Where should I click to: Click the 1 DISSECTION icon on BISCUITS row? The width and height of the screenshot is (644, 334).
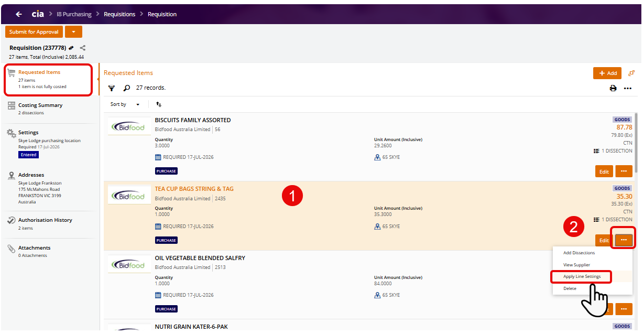click(596, 151)
